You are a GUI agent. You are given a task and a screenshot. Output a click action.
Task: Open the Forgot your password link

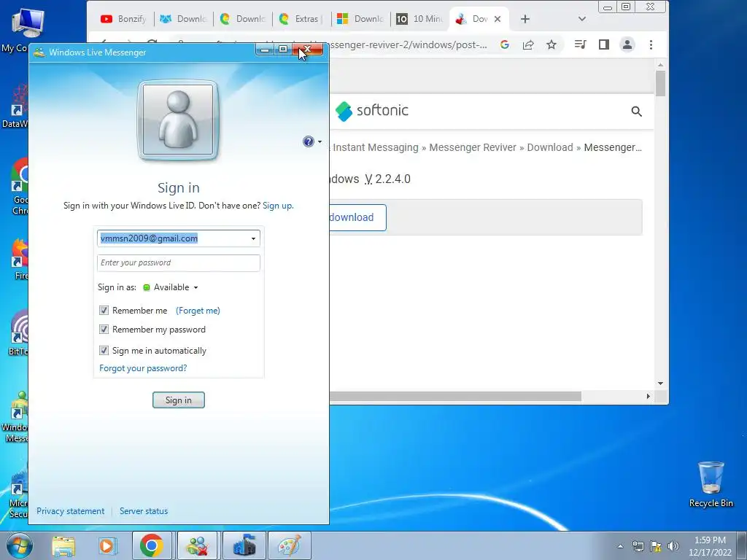pos(143,368)
